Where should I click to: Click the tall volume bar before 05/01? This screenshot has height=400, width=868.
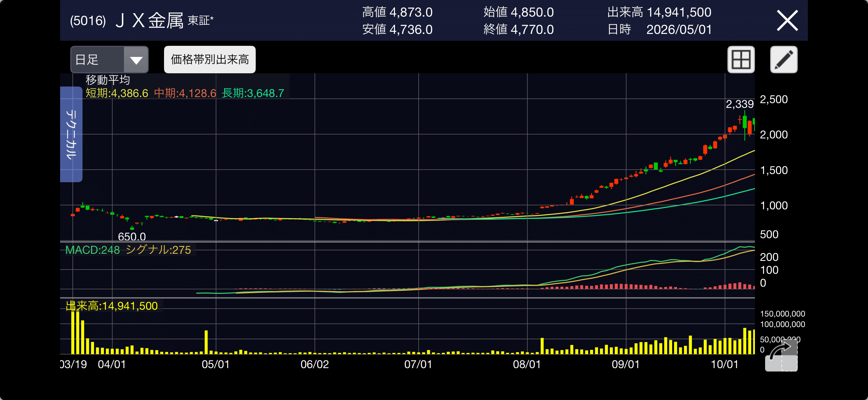click(x=206, y=342)
